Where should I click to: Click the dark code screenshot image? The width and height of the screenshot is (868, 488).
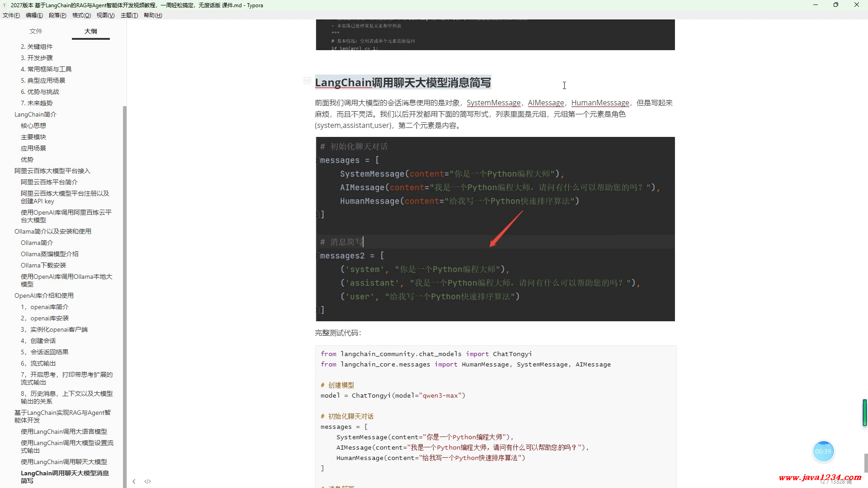(x=495, y=229)
